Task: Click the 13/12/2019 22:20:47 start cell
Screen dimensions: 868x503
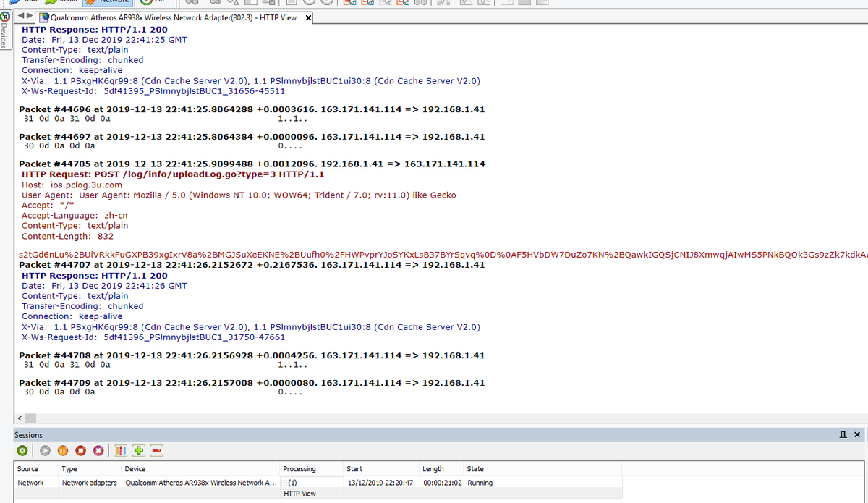Action: (380, 483)
